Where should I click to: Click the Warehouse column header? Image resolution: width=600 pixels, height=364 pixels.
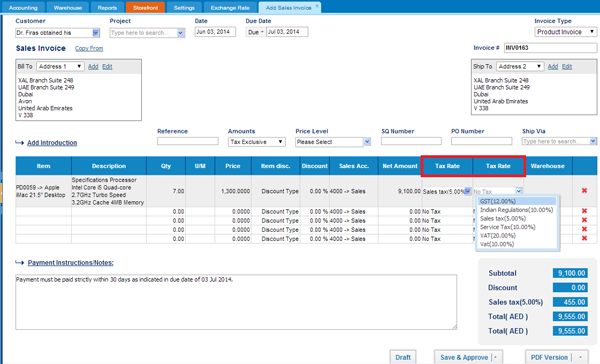[548, 166]
